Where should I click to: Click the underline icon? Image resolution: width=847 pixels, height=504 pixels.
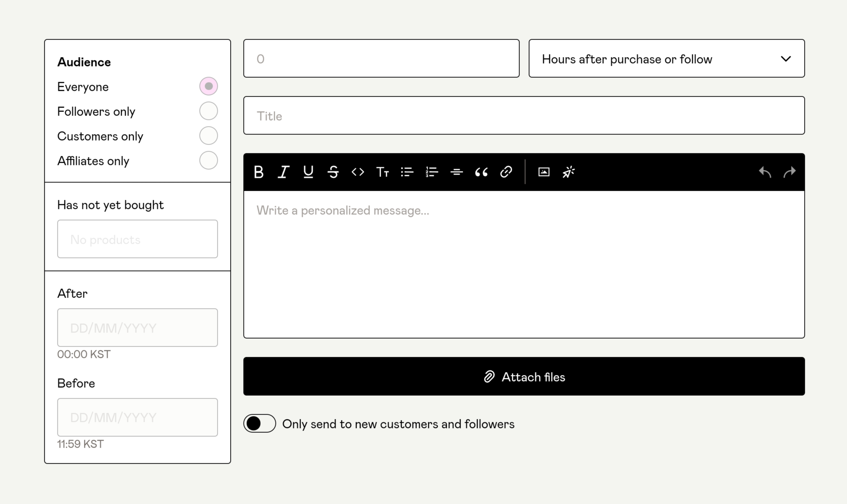pos(308,172)
